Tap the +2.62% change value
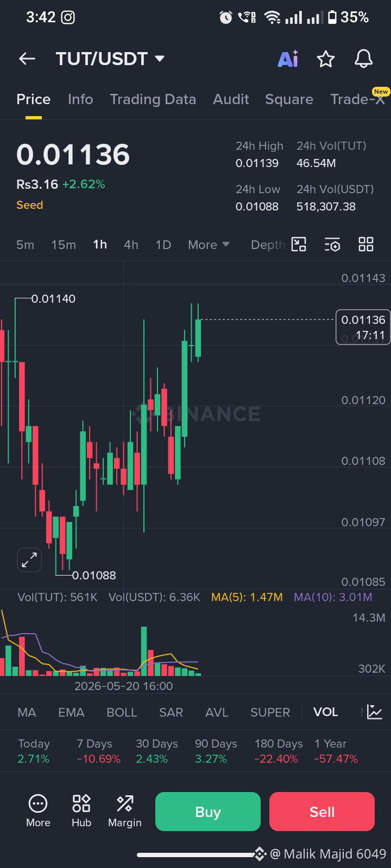 coord(84,184)
